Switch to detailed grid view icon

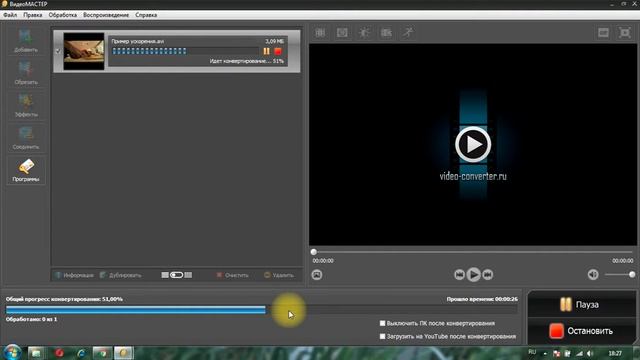click(x=188, y=275)
